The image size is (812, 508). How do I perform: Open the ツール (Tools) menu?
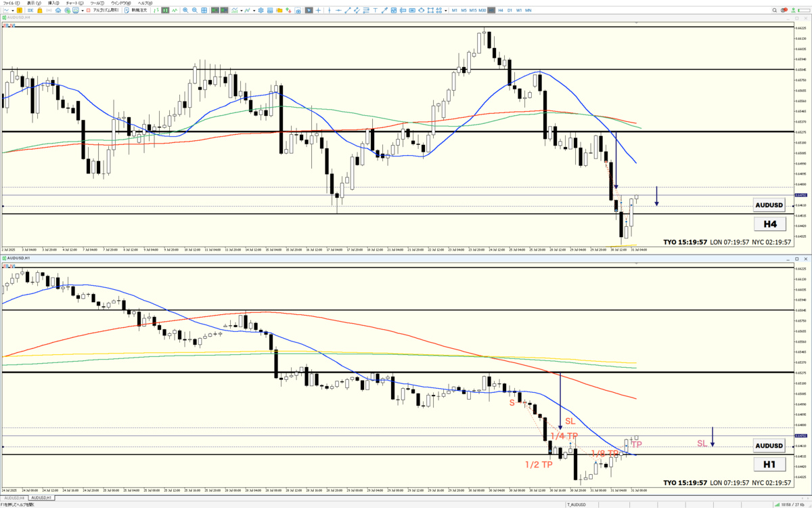pos(97,3)
